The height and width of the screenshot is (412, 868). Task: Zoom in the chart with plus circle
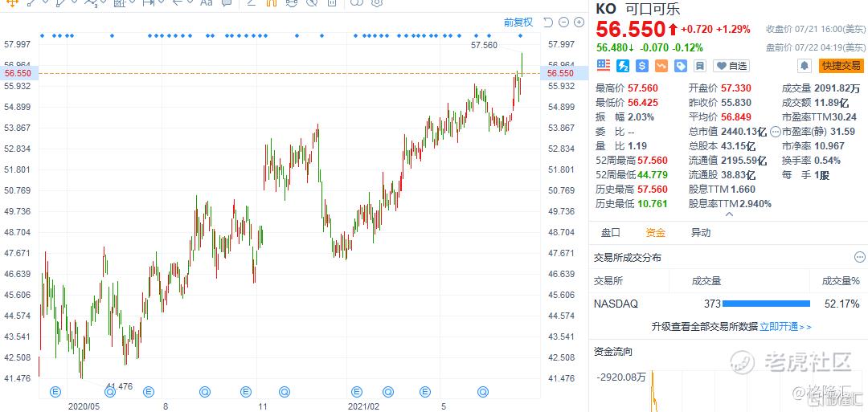pos(579,22)
